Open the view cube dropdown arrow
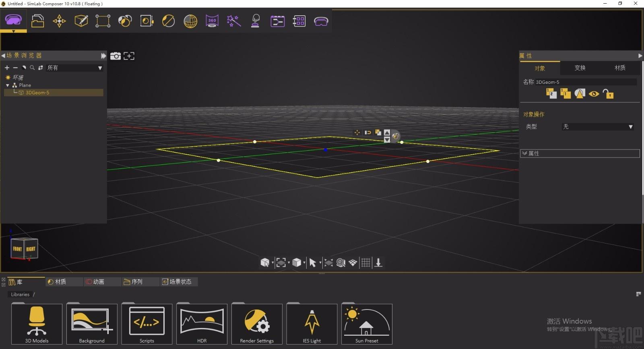 pos(273,263)
